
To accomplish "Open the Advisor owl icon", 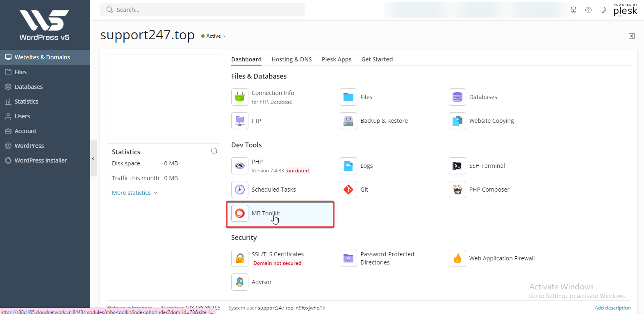I will tap(240, 282).
